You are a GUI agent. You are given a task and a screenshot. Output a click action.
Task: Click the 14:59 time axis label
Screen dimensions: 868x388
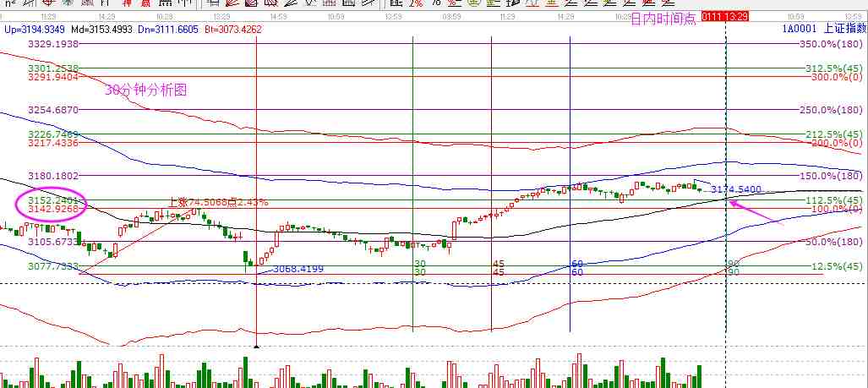pyautogui.click(x=279, y=17)
